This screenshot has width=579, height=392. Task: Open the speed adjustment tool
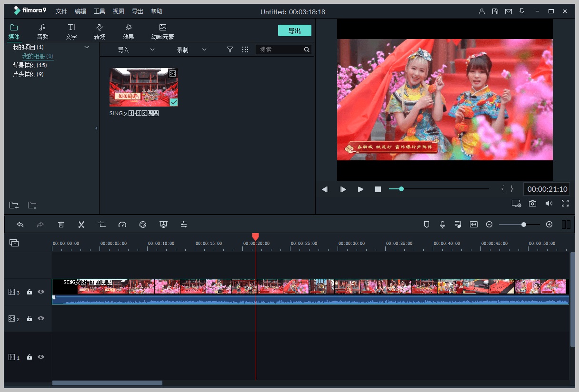122,225
